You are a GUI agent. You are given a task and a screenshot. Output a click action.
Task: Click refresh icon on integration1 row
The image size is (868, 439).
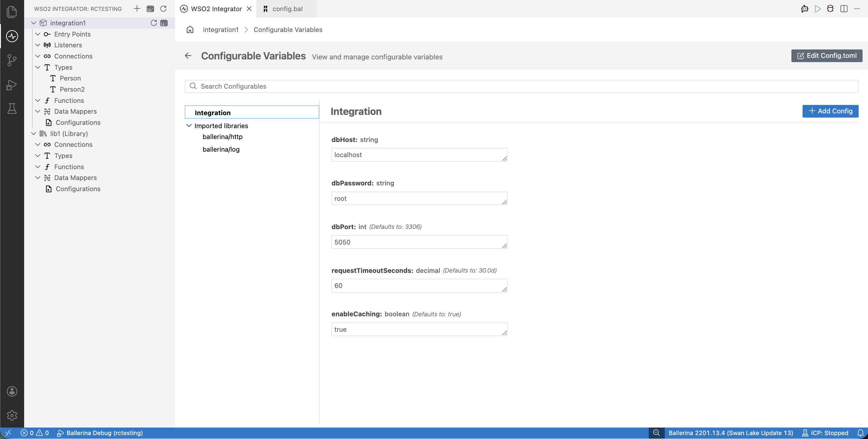(x=154, y=23)
